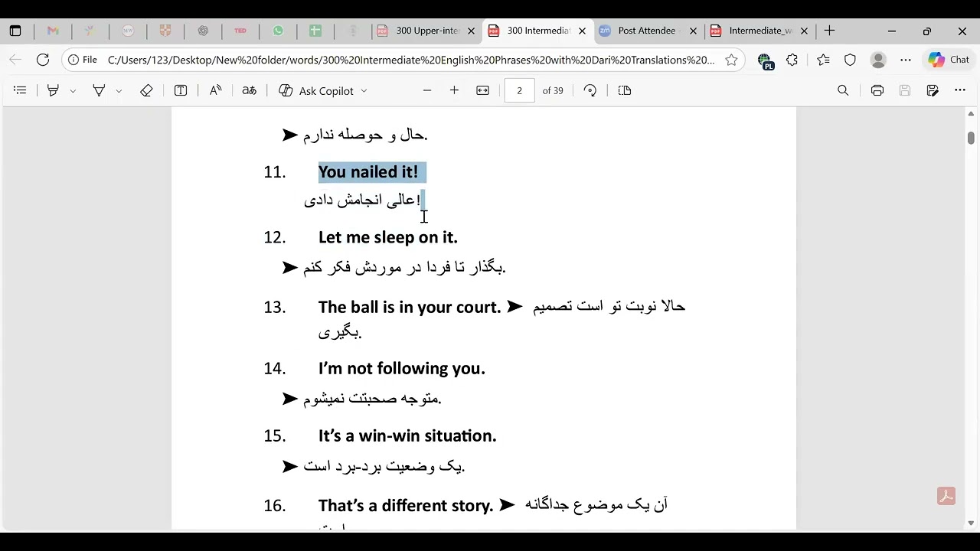Screen dimensions: 980x551
Task: Toggle the page view layout
Action: coord(625,90)
